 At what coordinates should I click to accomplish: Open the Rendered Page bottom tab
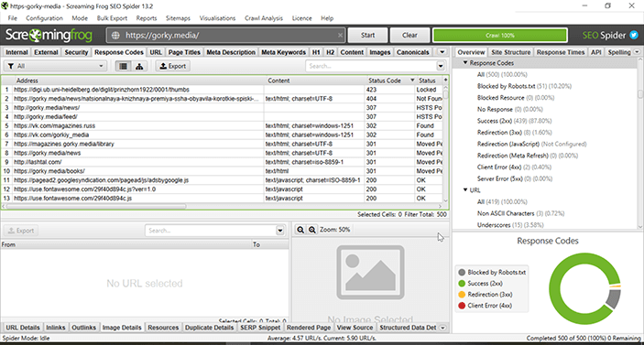pos(309,328)
